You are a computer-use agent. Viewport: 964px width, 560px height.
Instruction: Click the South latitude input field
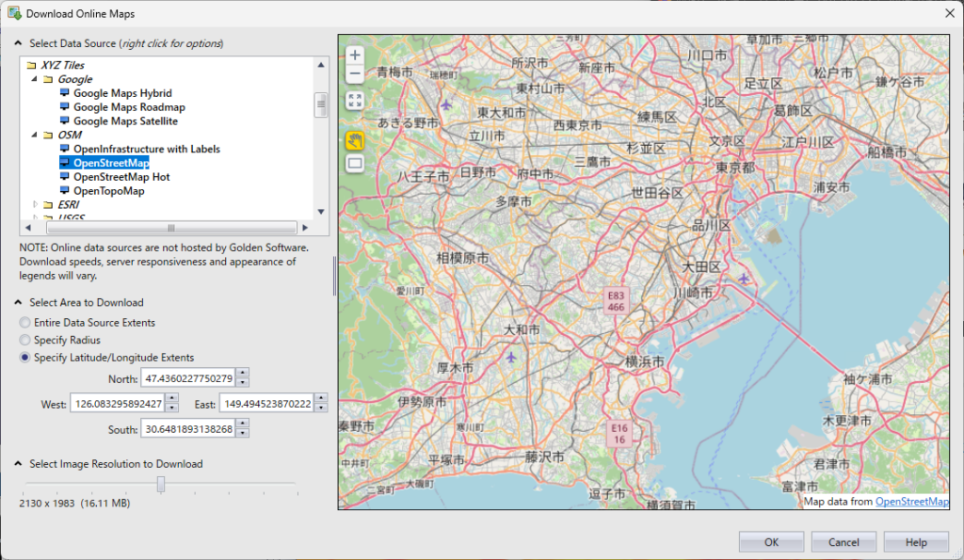pyautogui.click(x=188, y=429)
